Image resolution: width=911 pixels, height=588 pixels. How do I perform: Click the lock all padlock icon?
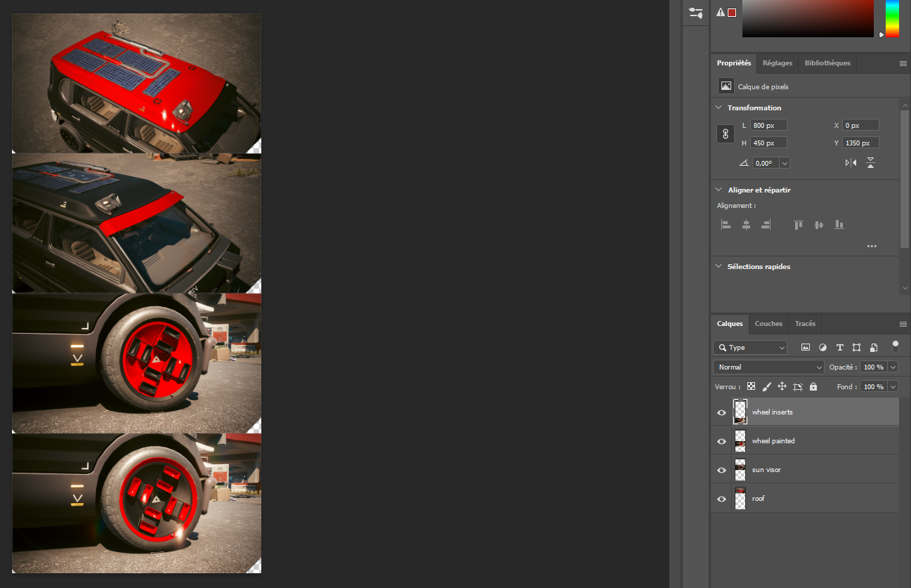813,387
